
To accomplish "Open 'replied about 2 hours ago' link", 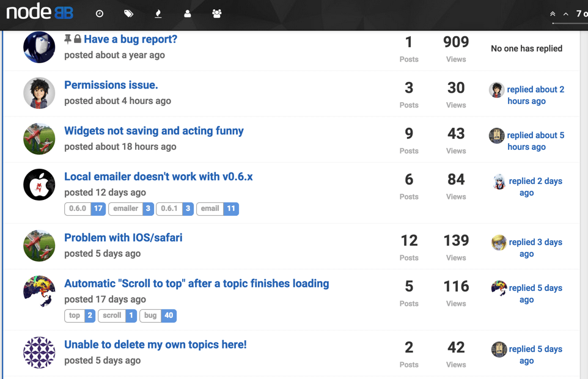I will pyautogui.click(x=535, y=95).
